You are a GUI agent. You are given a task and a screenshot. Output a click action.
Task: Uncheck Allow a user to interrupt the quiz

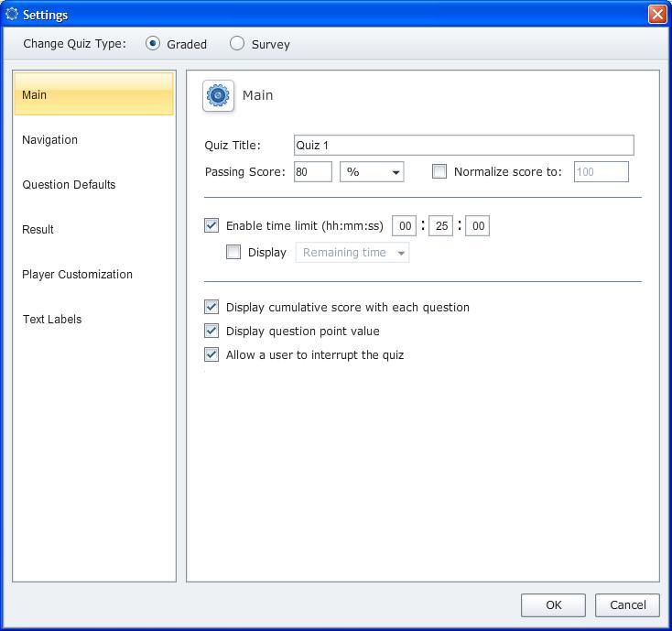pos(211,354)
